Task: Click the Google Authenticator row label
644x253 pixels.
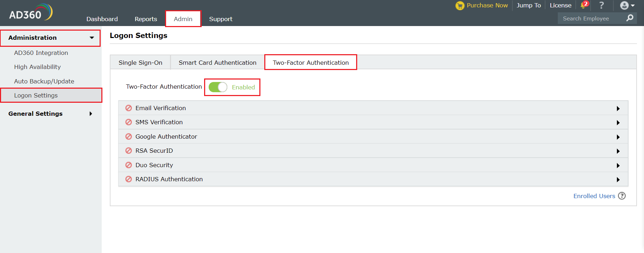Action: [166, 137]
